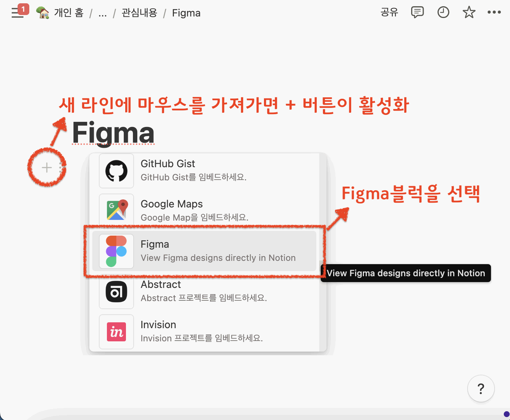Click the block menu scrollbar
The width and height of the screenshot is (510, 420).
coord(323,252)
